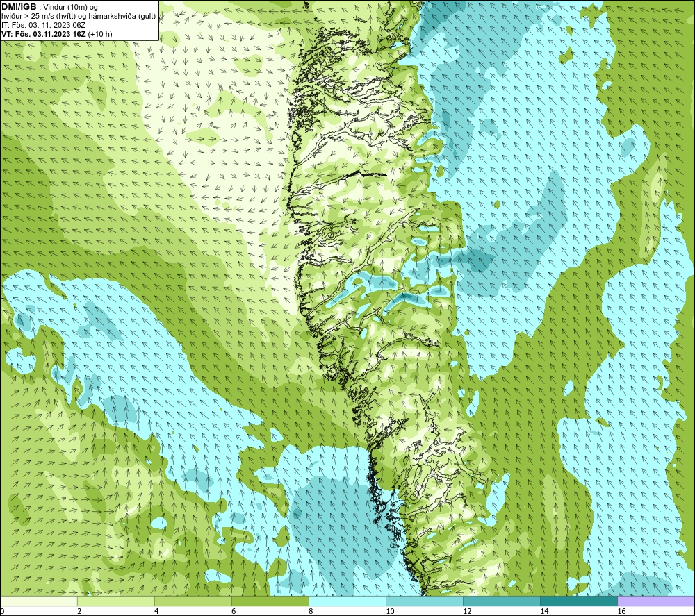
Task: Click the 'DMI/IGB' title text
Action: [x=19, y=7]
